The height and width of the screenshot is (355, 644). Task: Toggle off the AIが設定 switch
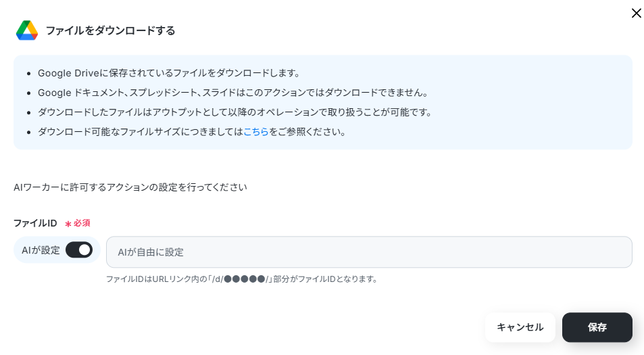point(79,250)
